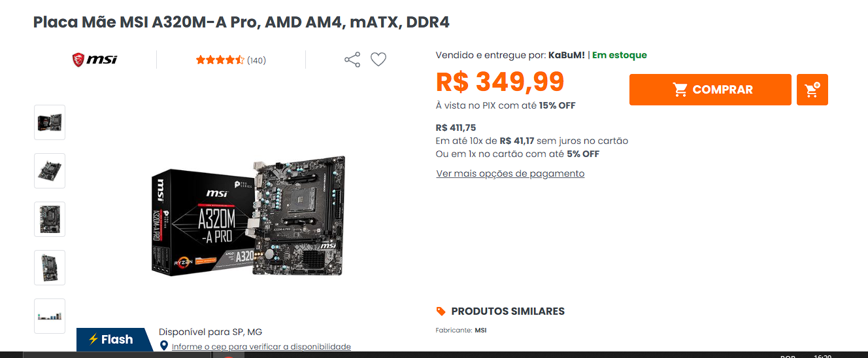Select the first thumbnail with box and board
This screenshot has width=868, height=358.
pos(50,122)
